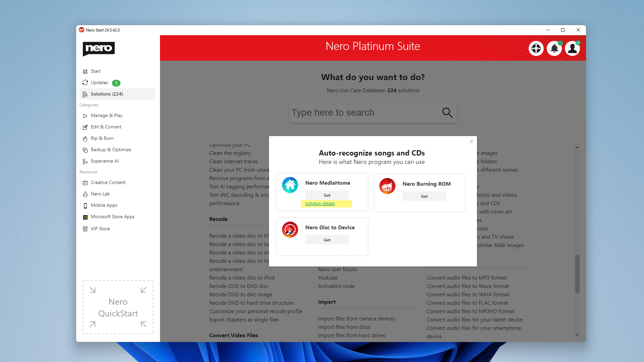
Task: Get Nero MediaHome
Action: pos(327,195)
